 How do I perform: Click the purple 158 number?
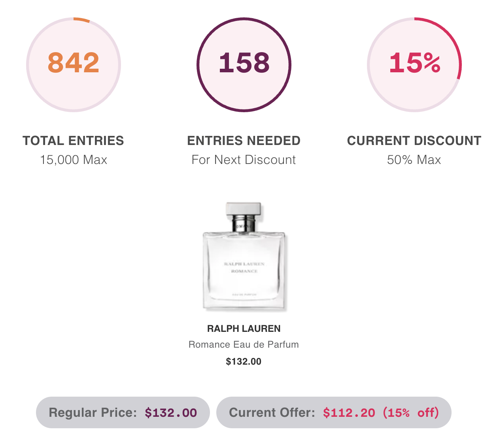244,63
